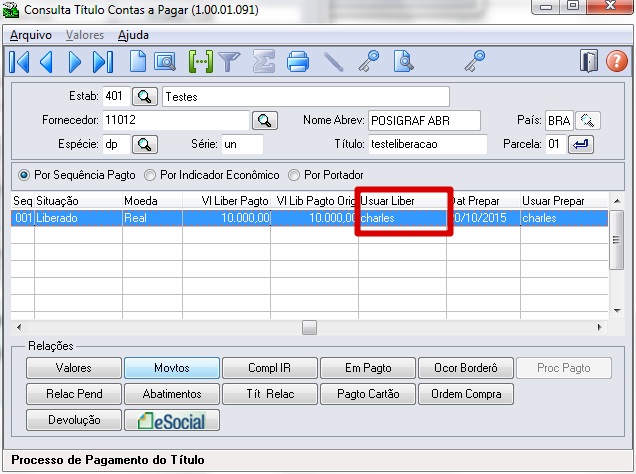Viewport: 636px width, 474px height.
Task: Open the Estab lookup magnifier
Action: (145, 97)
